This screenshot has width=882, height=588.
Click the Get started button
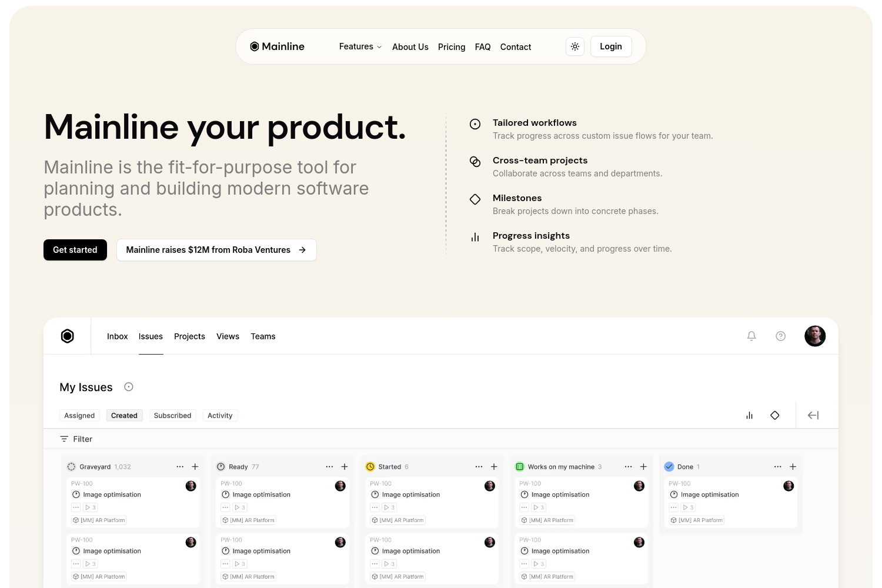[x=75, y=249]
